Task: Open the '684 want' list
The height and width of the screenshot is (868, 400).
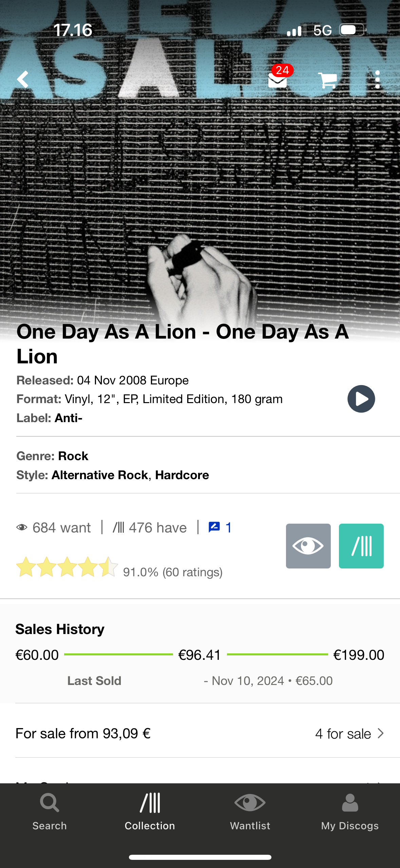Action: 61,527
